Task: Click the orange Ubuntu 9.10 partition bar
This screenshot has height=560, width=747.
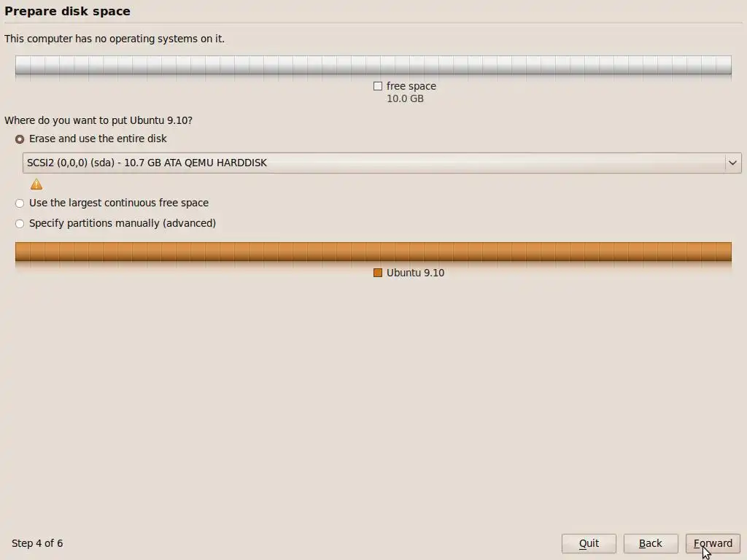Action: (373, 252)
